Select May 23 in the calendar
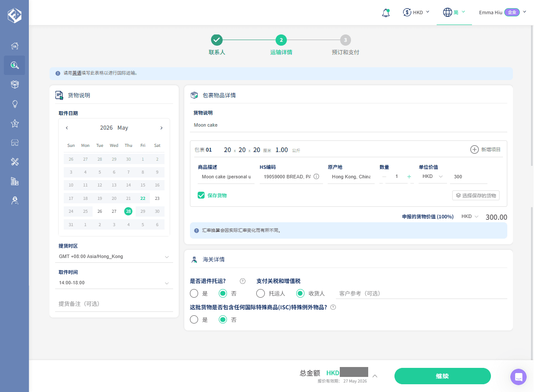The width and height of the screenshot is (534, 392). (x=157, y=199)
